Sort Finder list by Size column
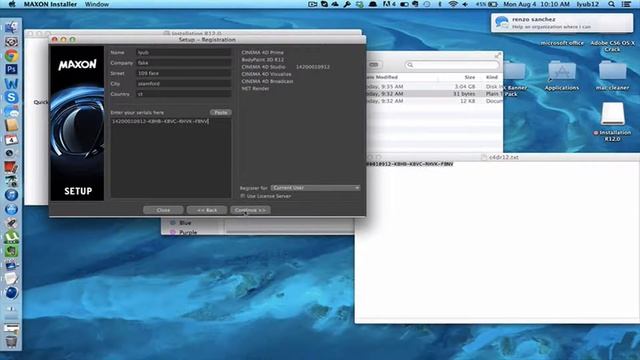Screen dimensions: 640x360 pos(469,77)
